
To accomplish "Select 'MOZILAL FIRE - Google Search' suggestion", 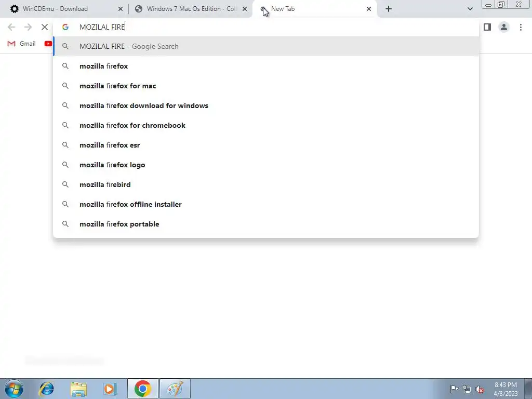I will tap(266, 46).
